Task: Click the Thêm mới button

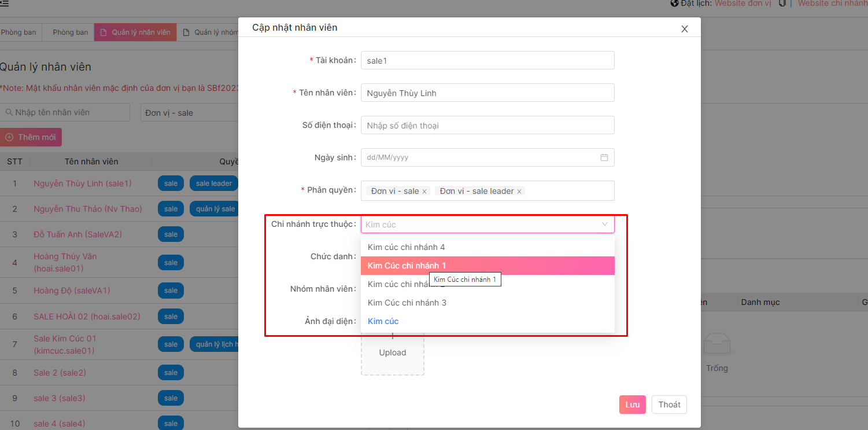Action: click(x=31, y=137)
